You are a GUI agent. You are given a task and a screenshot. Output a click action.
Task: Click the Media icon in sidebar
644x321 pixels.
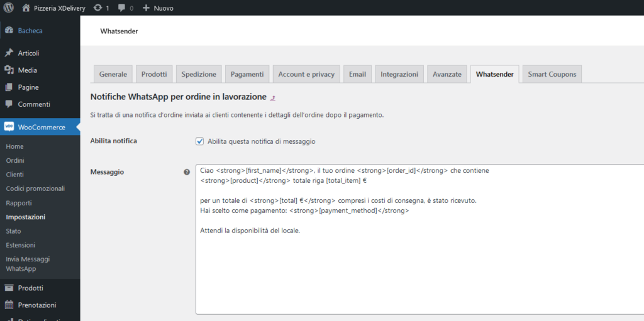tap(9, 70)
